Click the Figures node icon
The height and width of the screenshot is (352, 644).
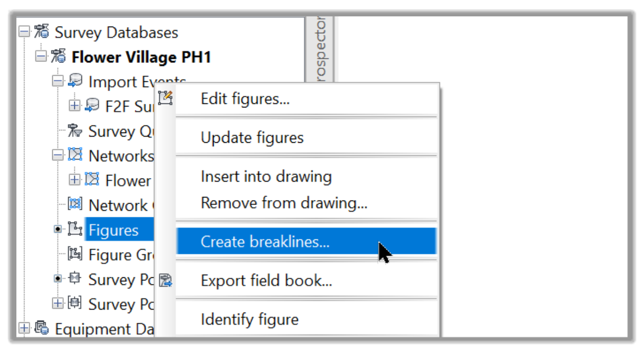click(75, 230)
